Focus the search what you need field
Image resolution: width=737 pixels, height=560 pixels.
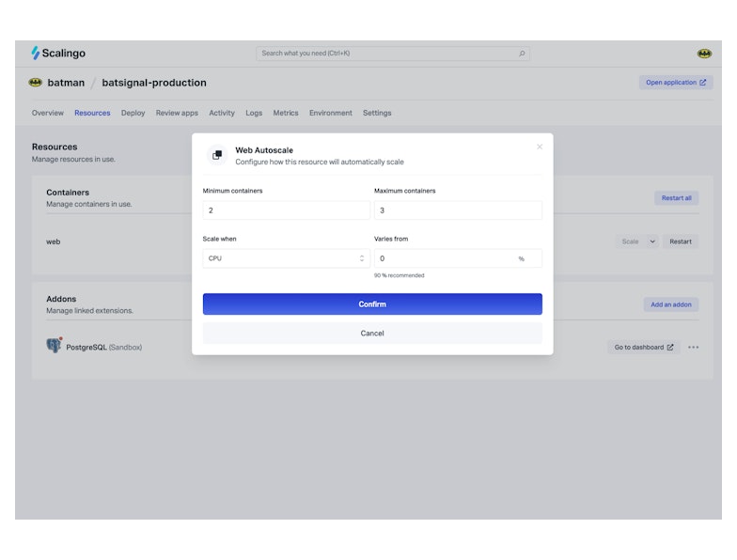(393, 54)
